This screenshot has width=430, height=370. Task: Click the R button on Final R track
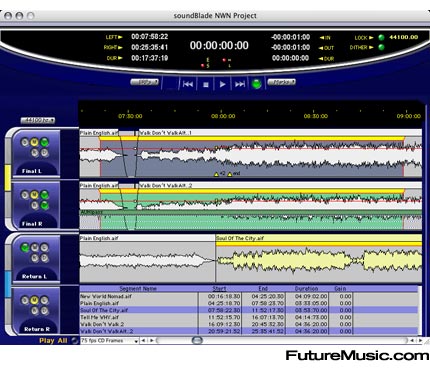click(35, 205)
